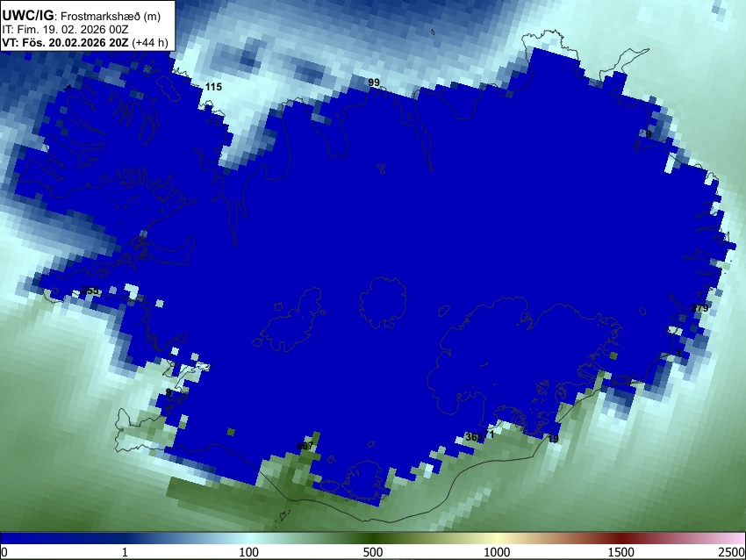746x560 pixels.
Task: Click the map value "255" on the west coast
Action: pos(90,291)
